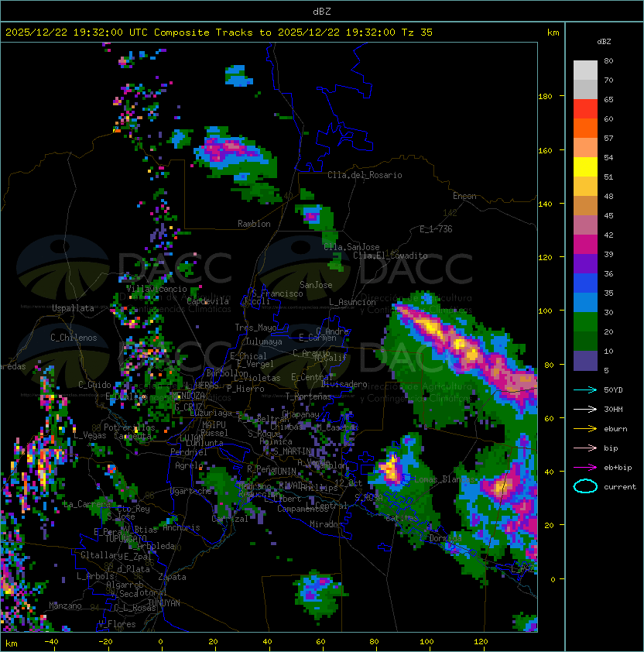Screen dimensions: 644x652
Task: Click the 'Tz 35' value in header
Action: point(417,33)
